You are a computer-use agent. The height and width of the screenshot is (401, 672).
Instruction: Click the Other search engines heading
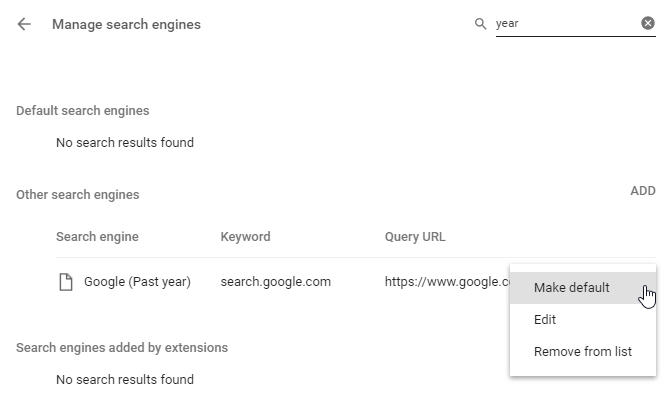tap(77, 195)
